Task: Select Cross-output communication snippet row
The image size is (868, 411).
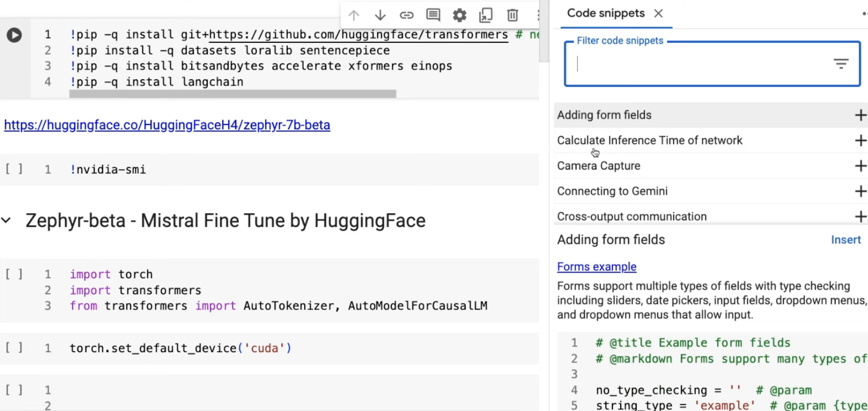Action: (710, 215)
